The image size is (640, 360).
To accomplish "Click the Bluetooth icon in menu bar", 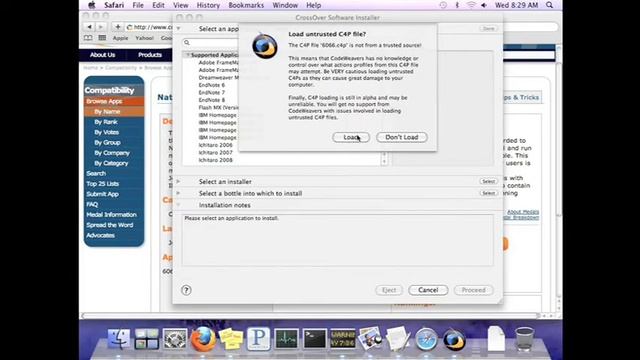I will tap(457, 5).
